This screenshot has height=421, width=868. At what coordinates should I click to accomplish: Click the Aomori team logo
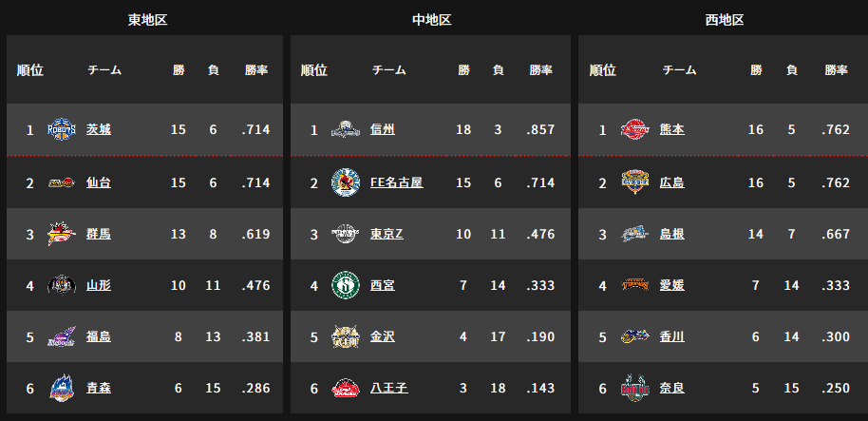62,388
